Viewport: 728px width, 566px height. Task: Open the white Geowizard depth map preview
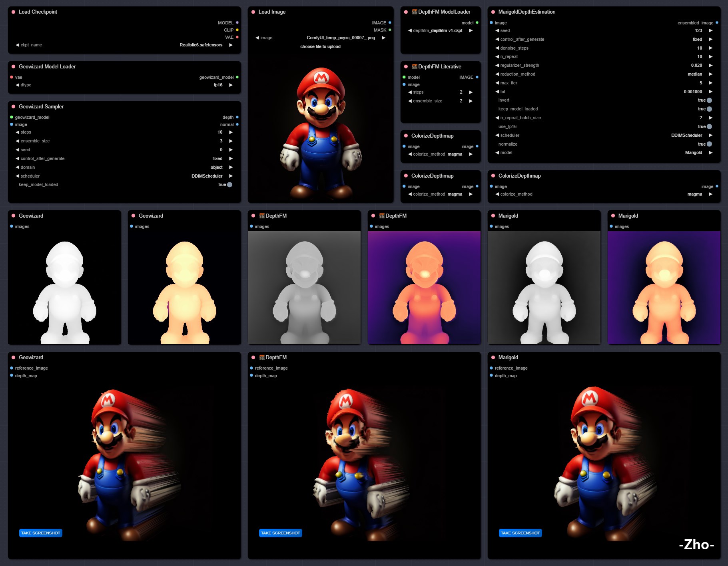point(64,288)
